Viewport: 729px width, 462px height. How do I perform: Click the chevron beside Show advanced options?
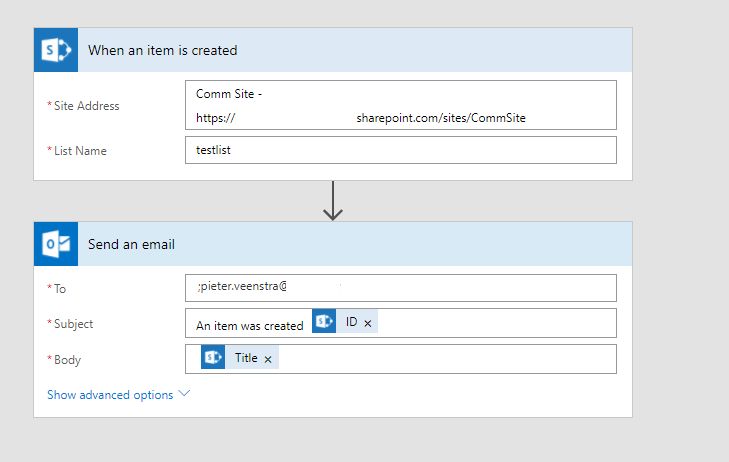click(x=185, y=394)
